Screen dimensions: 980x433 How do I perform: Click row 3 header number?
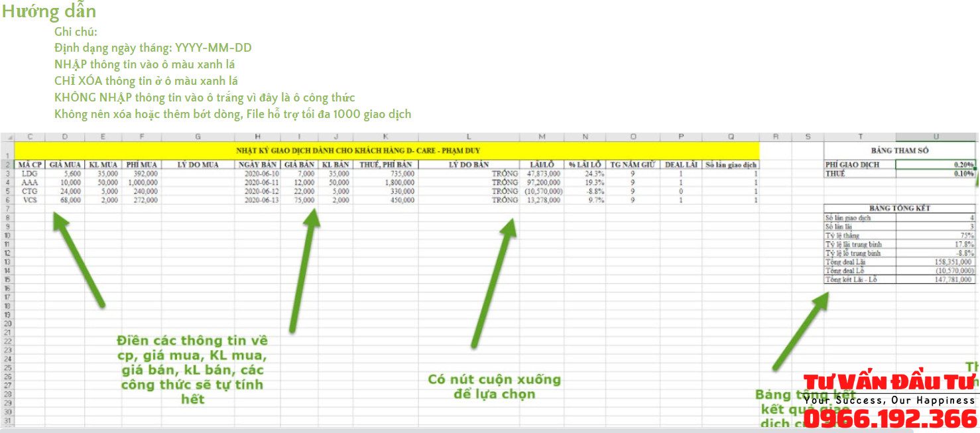pos(7,174)
